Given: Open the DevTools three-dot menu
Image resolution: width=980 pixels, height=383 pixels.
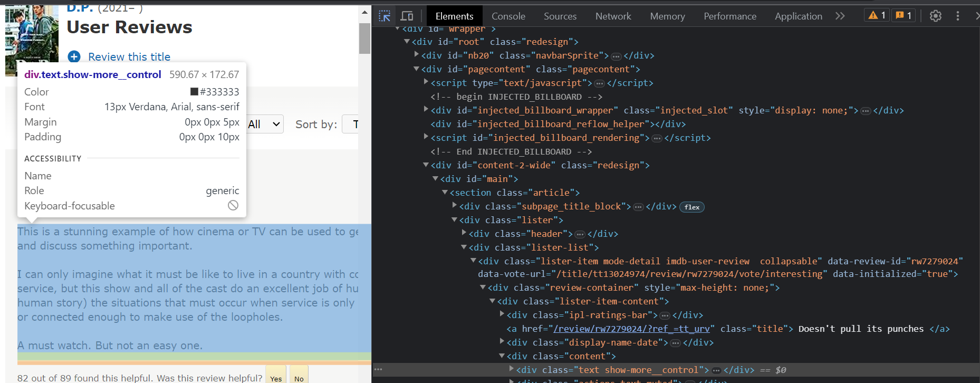Looking at the screenshot, I should point(958,16).
